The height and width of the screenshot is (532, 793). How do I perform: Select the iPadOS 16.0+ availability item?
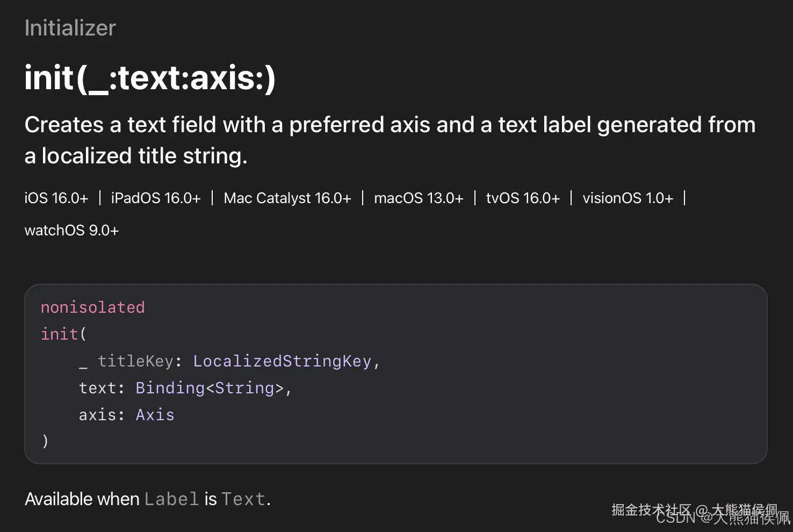(156, 198)
